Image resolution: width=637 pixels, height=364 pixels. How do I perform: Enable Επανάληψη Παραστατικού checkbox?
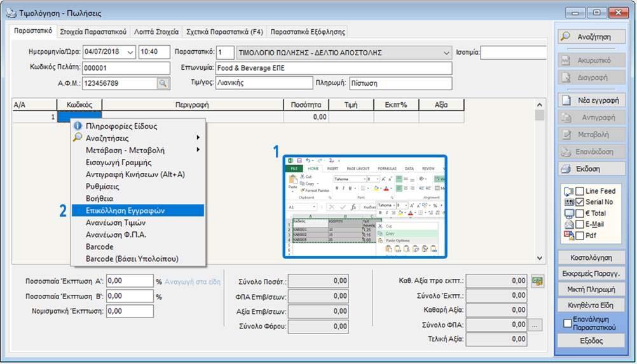(x=568, y=323)
